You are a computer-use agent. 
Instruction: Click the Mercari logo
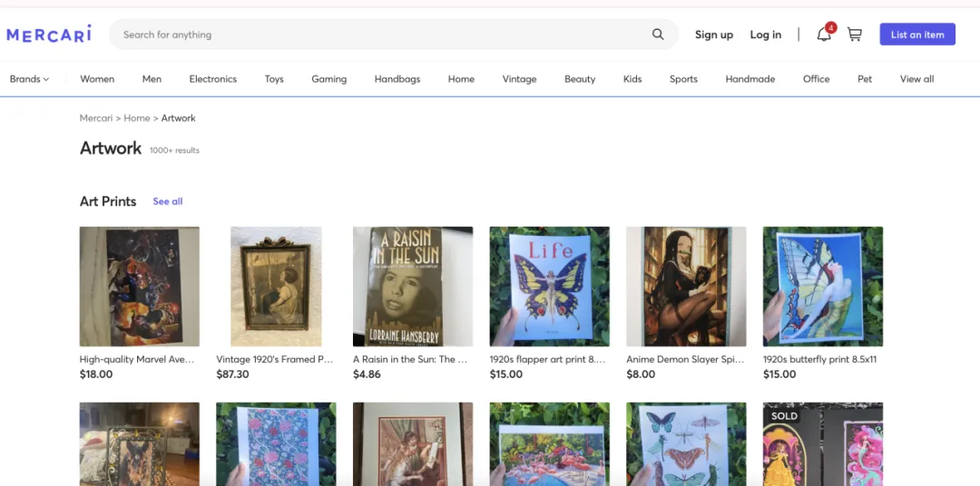click(x=49, y=34)
